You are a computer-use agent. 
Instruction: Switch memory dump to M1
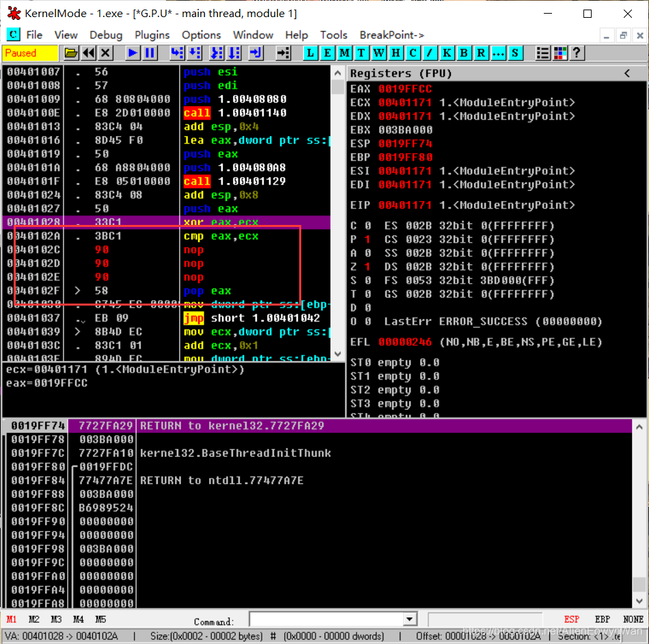point(11,619)
